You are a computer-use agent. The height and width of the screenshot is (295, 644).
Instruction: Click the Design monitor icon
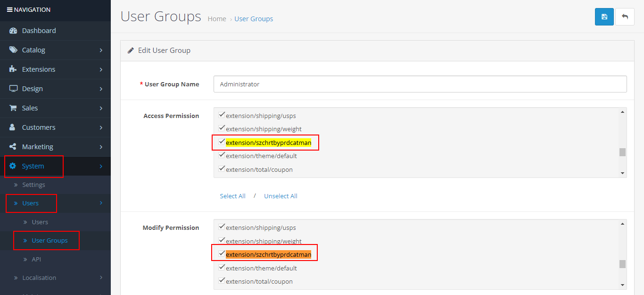13,89
